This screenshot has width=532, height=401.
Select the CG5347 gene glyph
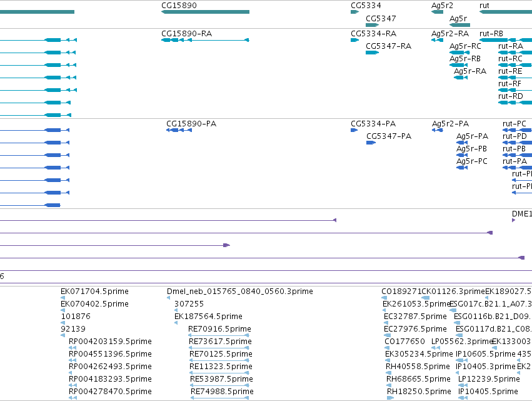click(372, 25)
